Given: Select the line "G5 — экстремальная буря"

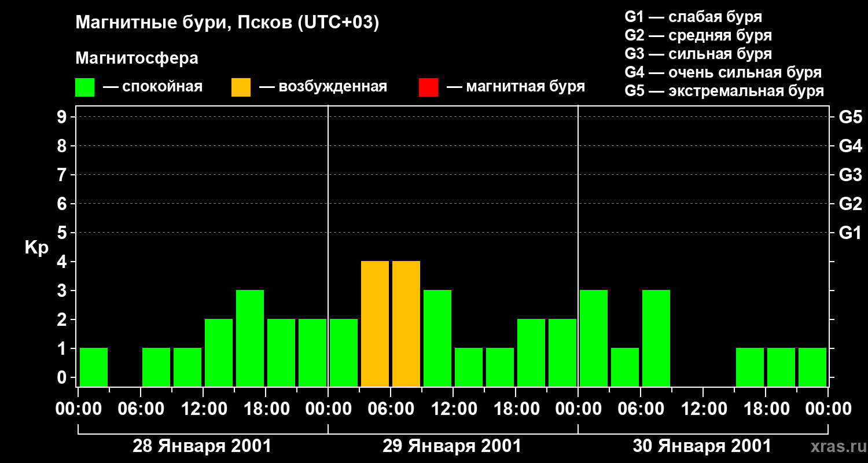Looking at the screenshot, I should click(724, 91).
